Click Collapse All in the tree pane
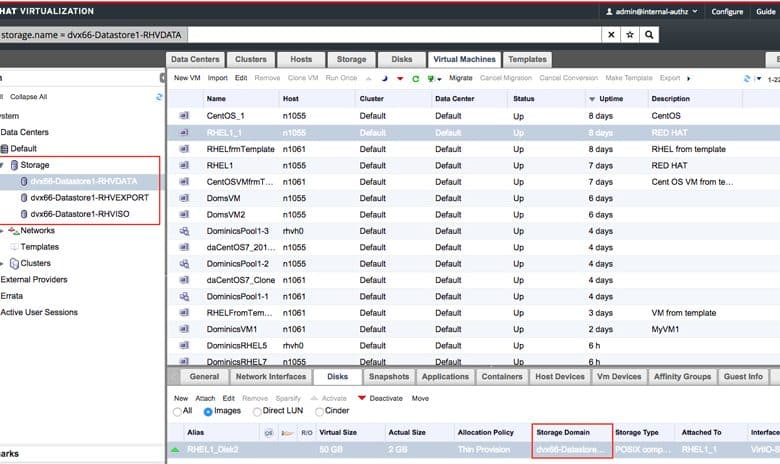The width and height of the screenshot is (780, 464). click(28, 97)
